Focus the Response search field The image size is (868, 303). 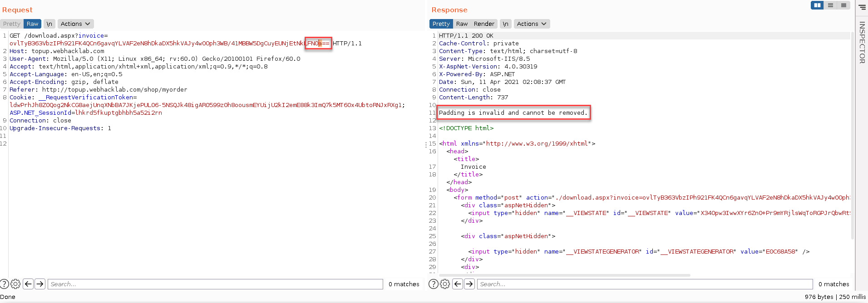click(x=645, y=284)
